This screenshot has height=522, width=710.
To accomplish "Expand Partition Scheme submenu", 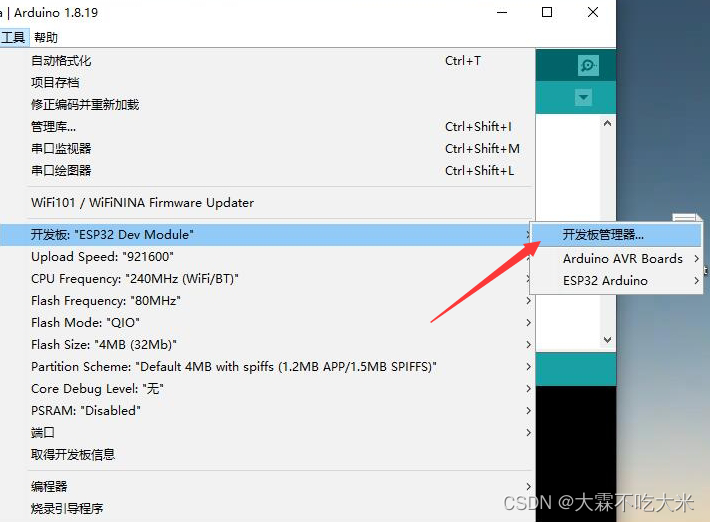I will (267, 366).
